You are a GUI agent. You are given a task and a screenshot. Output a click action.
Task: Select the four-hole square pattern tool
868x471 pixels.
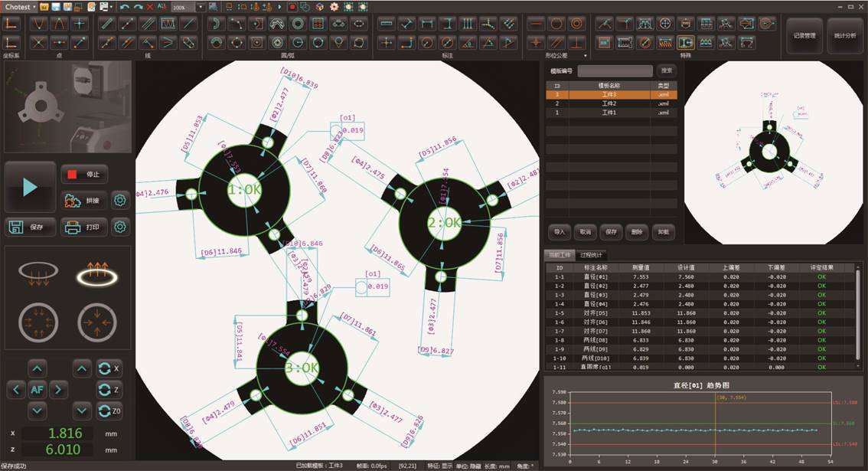(x=318, y=23)
